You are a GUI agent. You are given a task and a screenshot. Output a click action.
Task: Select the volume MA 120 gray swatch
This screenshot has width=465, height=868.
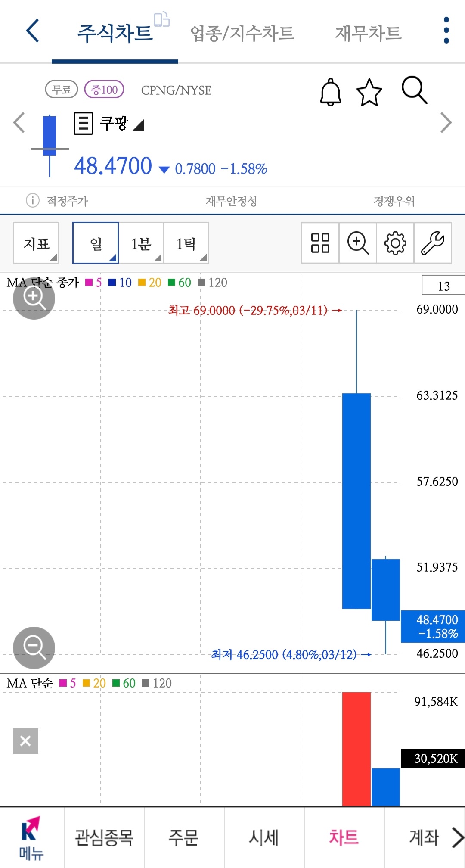point(146,683)
